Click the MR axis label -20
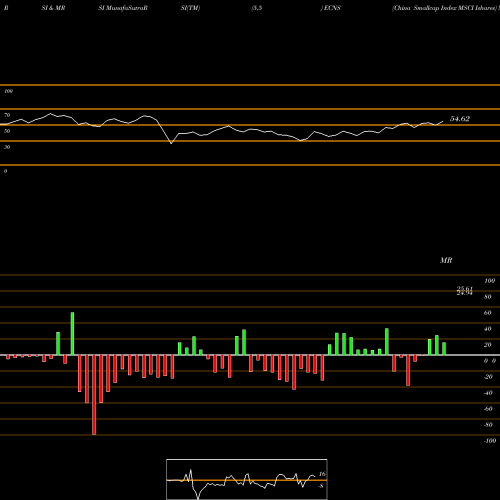Screen dimensions: 500x500 [488, 377]
